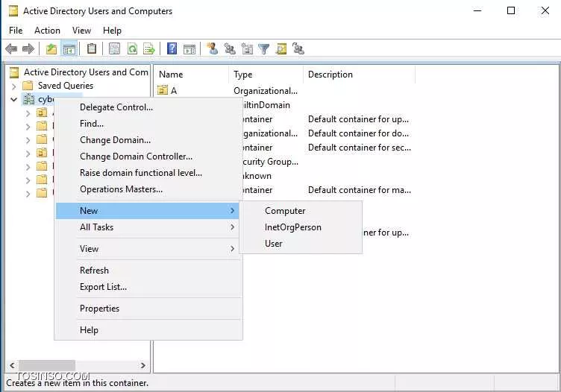Choose Properties in the context menu
The height and width of the screenshot is (392, 561).
click(148, 309)
